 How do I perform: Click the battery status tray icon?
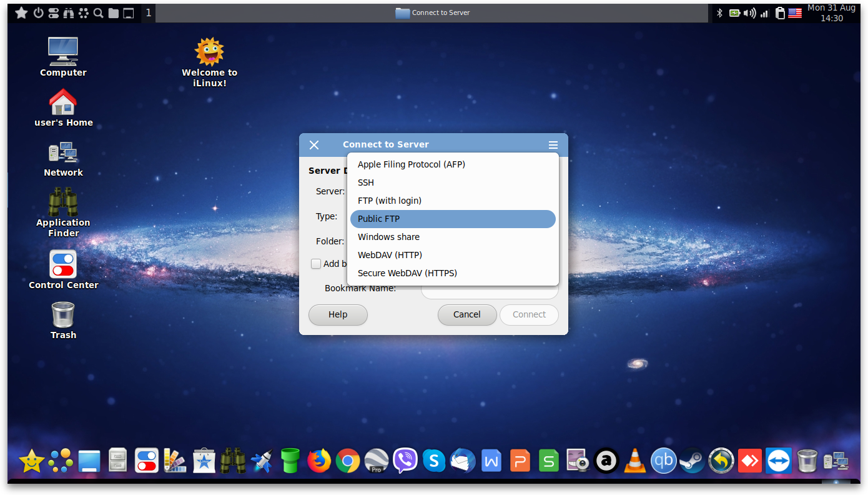(x=735, y=12)
